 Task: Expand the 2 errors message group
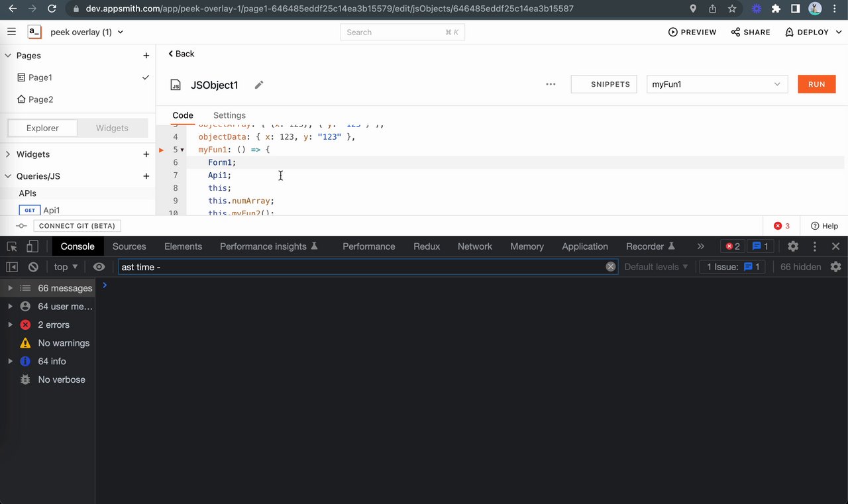[x=10, y=325]
